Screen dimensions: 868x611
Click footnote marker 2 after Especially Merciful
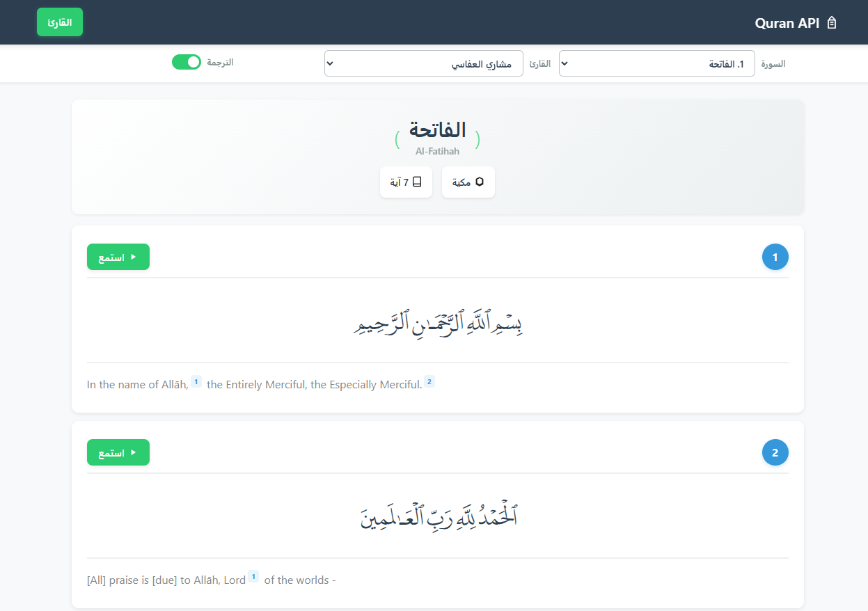coord(429,381)
